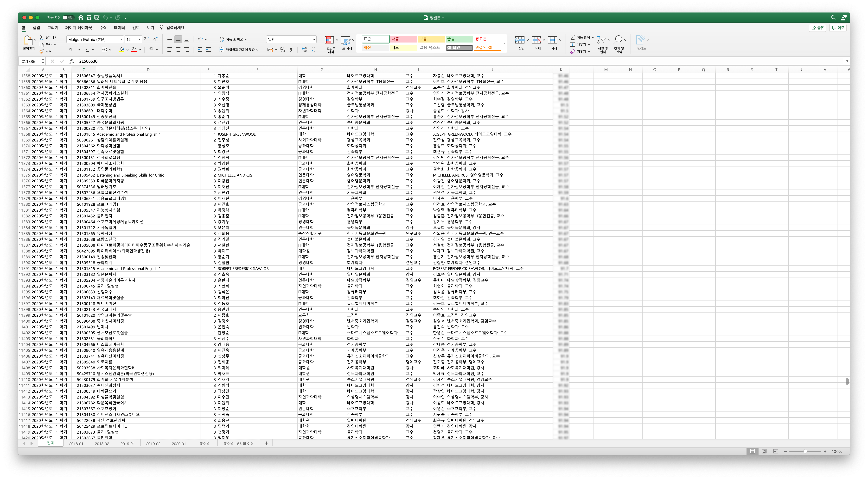Click the undo arrow icon
Image resolution: width=868 pixels, height=479 pixels.
coord(105,18)
